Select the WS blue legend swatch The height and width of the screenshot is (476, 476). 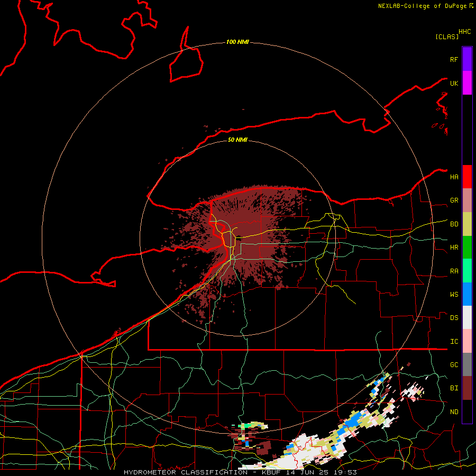467,294
